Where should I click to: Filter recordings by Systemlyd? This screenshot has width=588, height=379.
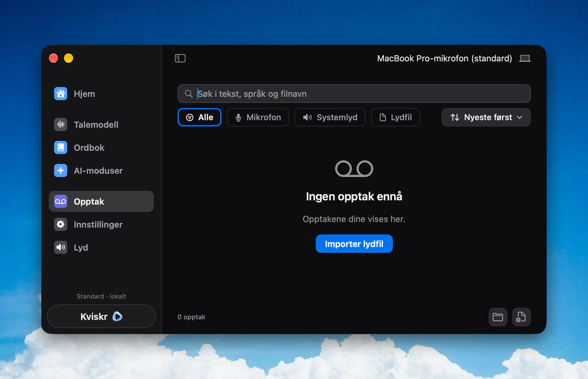point(330,117)
